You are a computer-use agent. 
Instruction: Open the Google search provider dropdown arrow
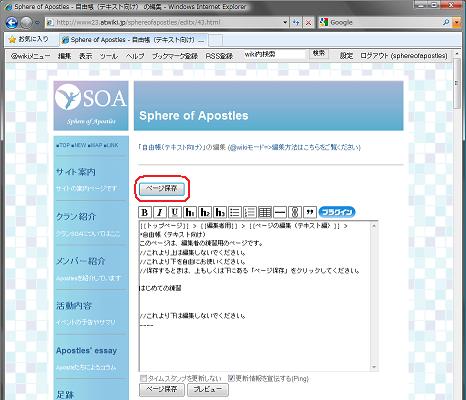(x=456, y=22)
